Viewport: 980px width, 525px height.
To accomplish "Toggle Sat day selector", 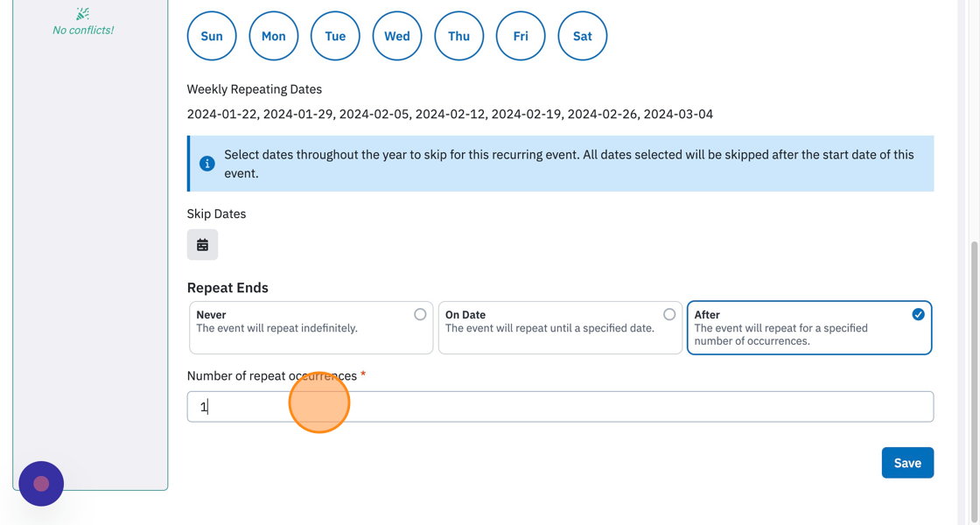I will point(583,36).
